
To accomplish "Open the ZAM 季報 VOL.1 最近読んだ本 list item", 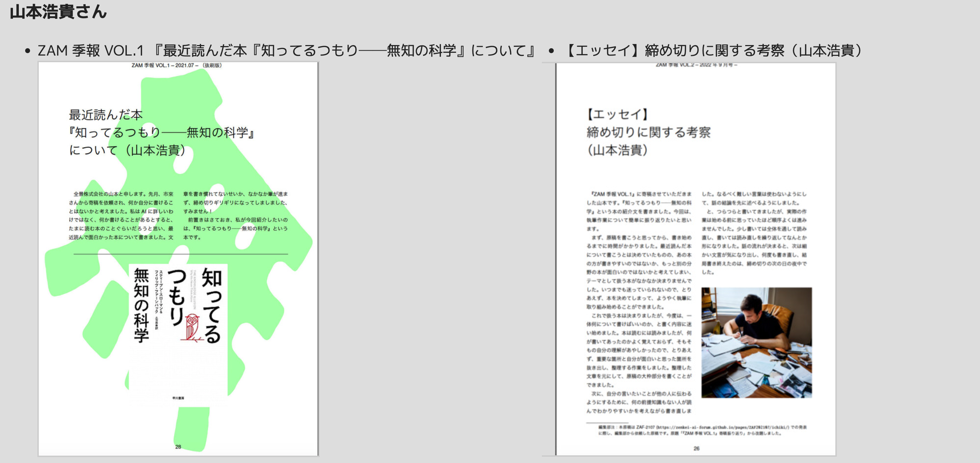I will coord(288,50).
